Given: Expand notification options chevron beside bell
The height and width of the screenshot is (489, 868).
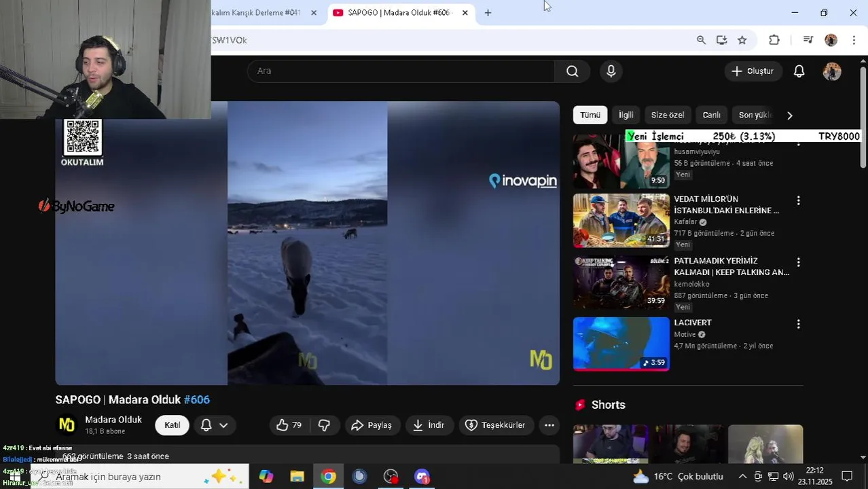Looking at the screenshot, I should click(x=223, y=425).
